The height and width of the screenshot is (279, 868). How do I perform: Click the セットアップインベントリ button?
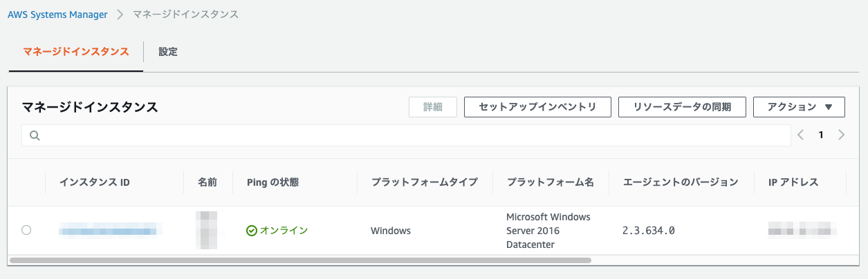pos(537,107)
